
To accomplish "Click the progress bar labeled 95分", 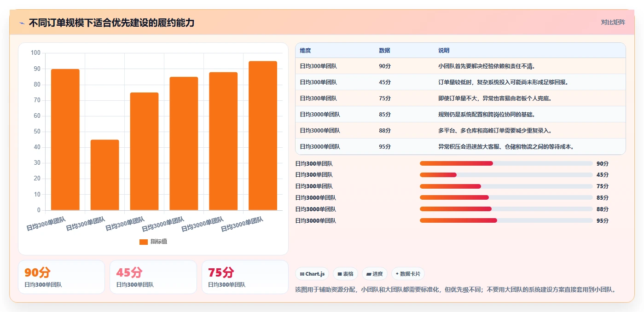I will [506, 220].
